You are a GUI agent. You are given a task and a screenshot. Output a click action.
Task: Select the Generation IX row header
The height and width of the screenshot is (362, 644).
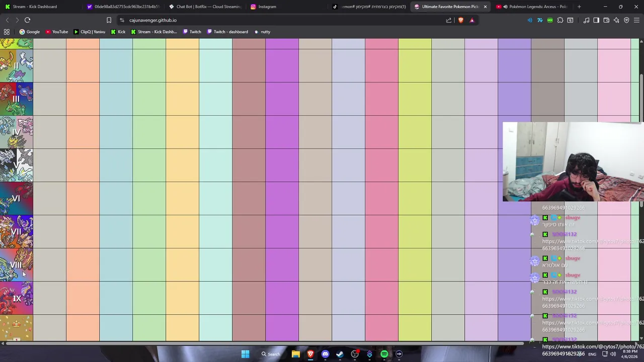(x=17, y=298)
